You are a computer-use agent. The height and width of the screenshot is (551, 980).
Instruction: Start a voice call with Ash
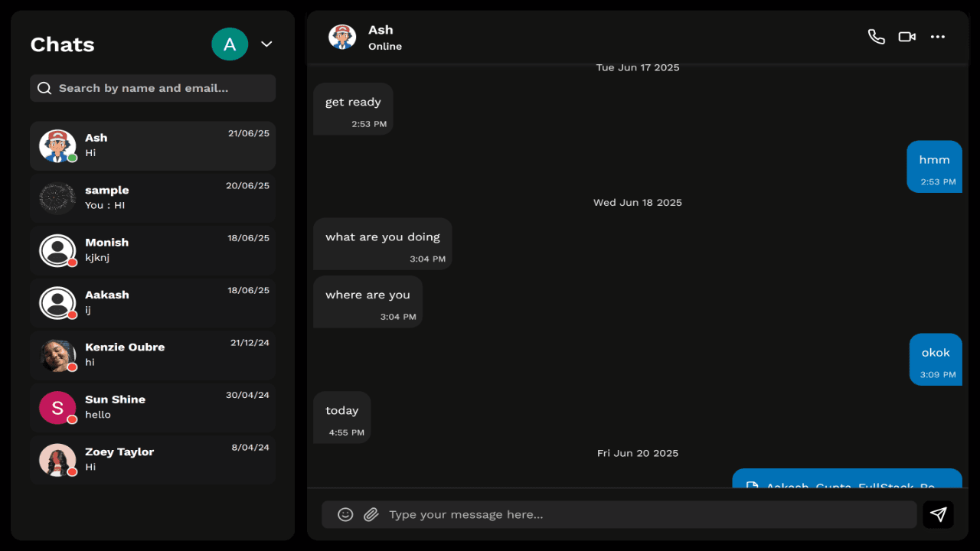(876, 36)
